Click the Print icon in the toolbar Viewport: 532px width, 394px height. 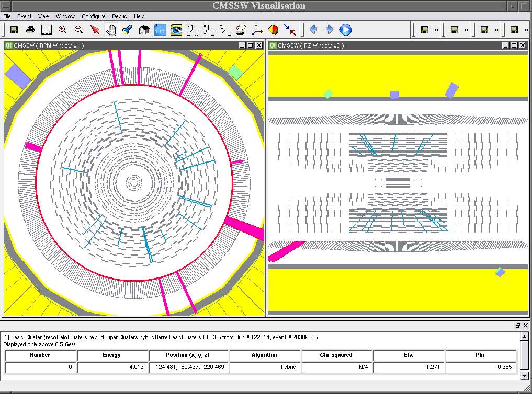coord(30,30)
